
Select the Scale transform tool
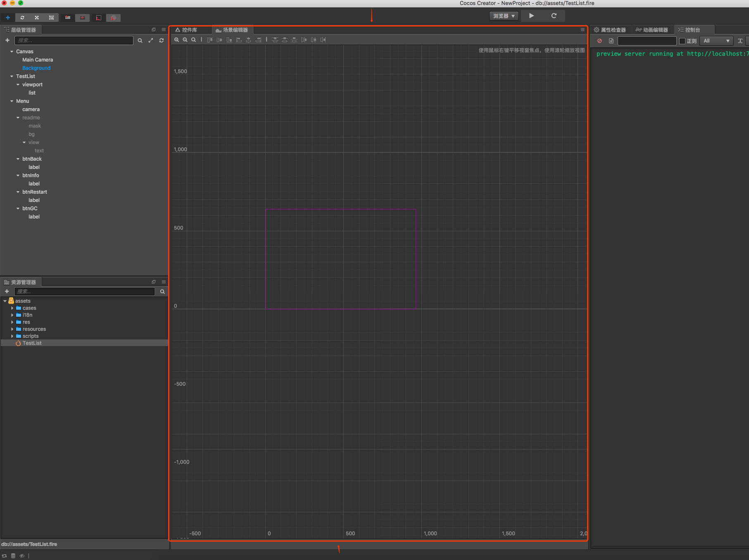37,18
